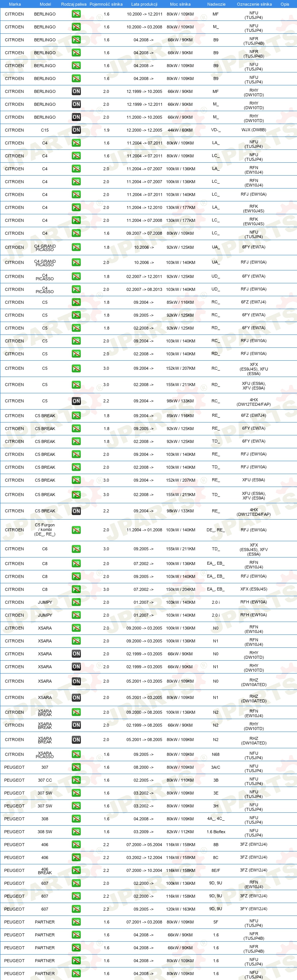Click the petrol icon for C4 PICASSO 1.8
This screenshot has width=297, height=980.
click(76, 276)
